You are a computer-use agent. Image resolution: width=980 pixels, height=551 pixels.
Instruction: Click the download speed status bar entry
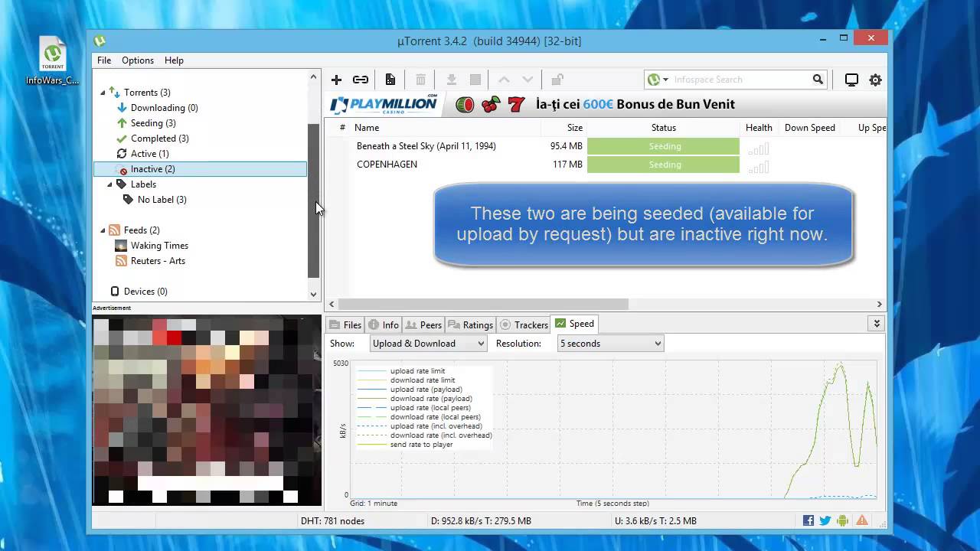(x=481, y=521)
